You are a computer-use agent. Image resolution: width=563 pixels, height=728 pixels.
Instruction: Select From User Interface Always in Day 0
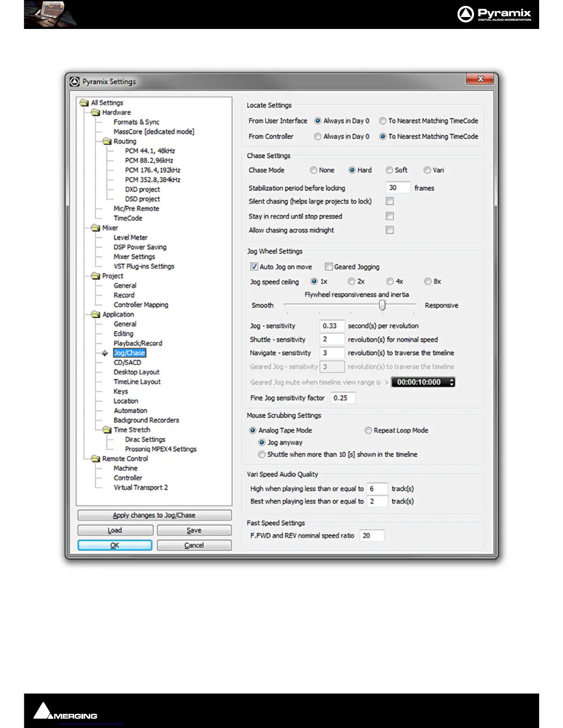317,121
